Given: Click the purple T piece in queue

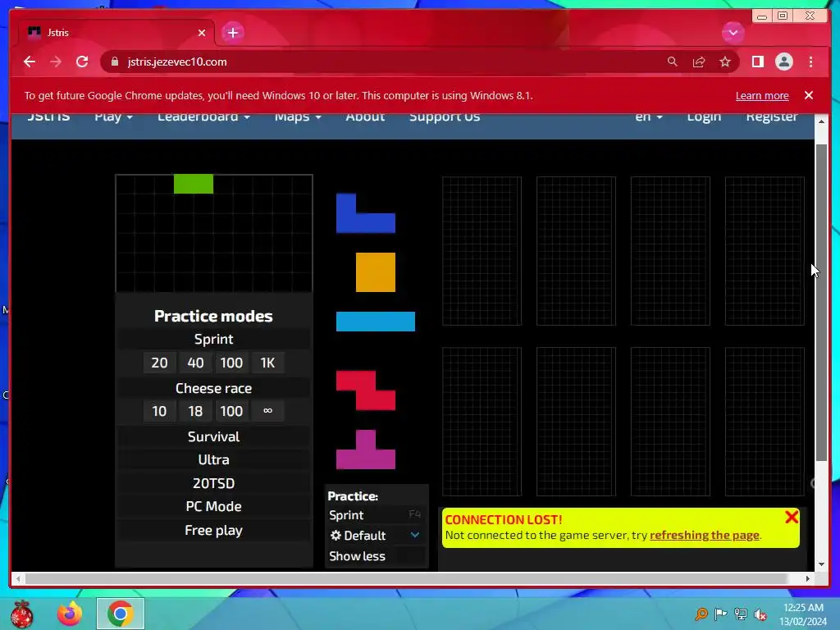Looking at the screenshot, I should (x=365, y=450).
